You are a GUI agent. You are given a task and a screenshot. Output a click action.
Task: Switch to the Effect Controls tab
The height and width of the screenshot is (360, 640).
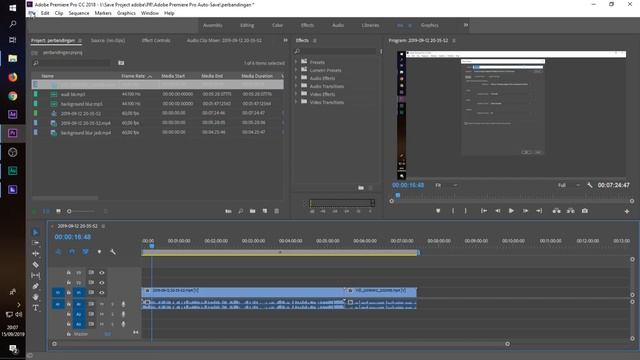(x=156, y=40)
